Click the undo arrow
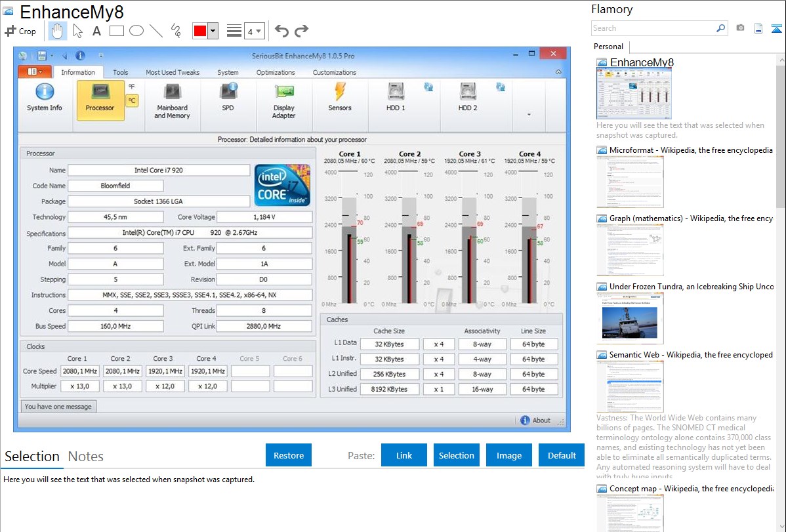Viewport: 786px width, 532px height. (281, 31)
